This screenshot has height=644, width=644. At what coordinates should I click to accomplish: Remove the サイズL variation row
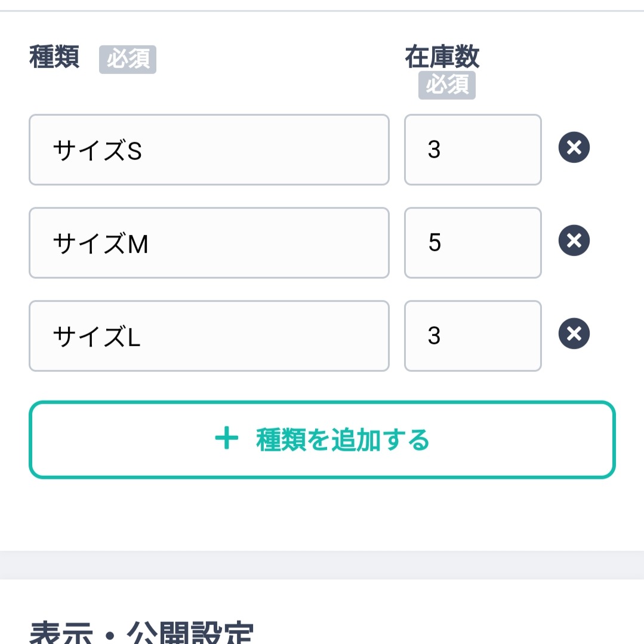tap(574, 334)
